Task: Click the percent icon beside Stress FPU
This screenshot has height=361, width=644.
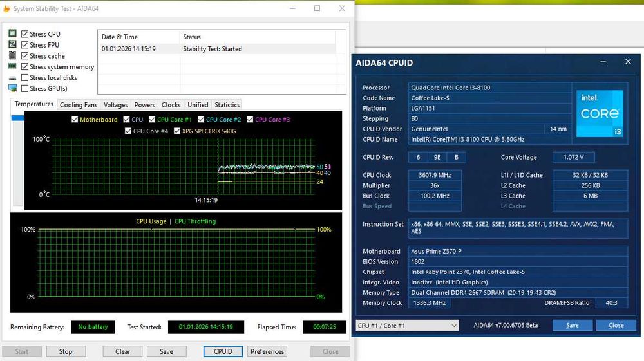Action: pyautogui.click(x=13, y=44)
